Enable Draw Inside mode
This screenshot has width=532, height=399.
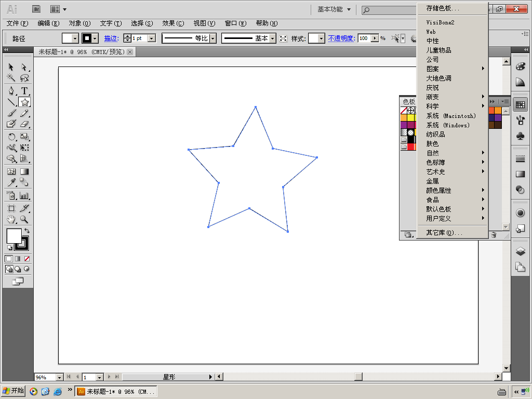click(x=26, y=269)
